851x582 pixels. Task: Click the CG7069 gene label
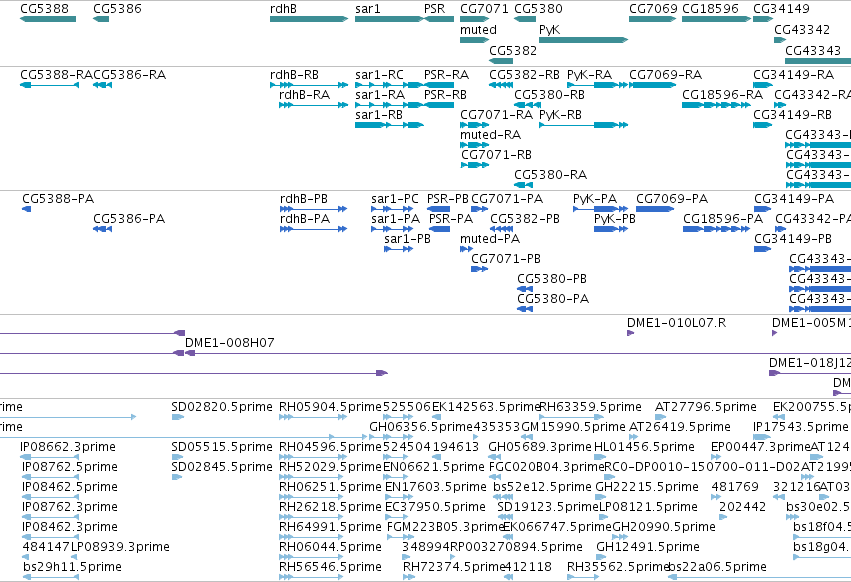(653, 9)
